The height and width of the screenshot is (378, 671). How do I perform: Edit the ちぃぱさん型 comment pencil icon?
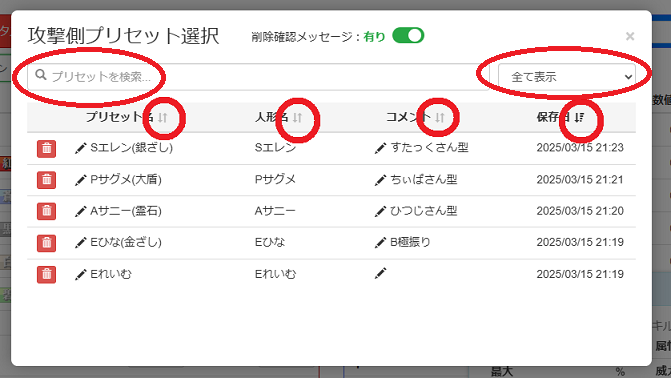click(x=380, y=180)
